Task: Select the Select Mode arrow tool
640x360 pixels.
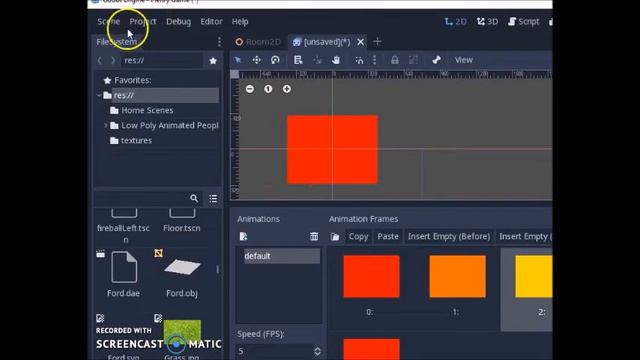Action: pos(238,60)
